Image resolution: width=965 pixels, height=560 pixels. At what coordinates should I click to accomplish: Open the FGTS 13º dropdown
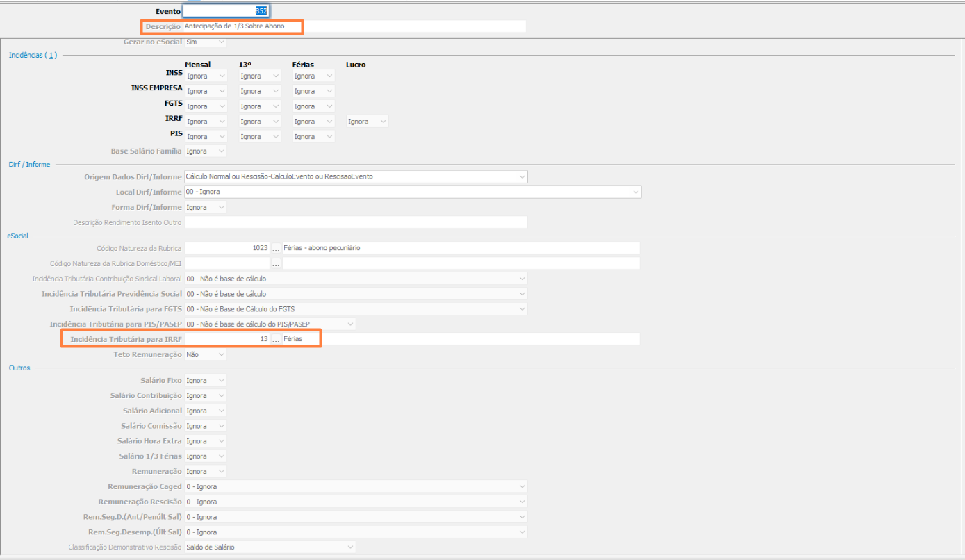tap(260, 106)
